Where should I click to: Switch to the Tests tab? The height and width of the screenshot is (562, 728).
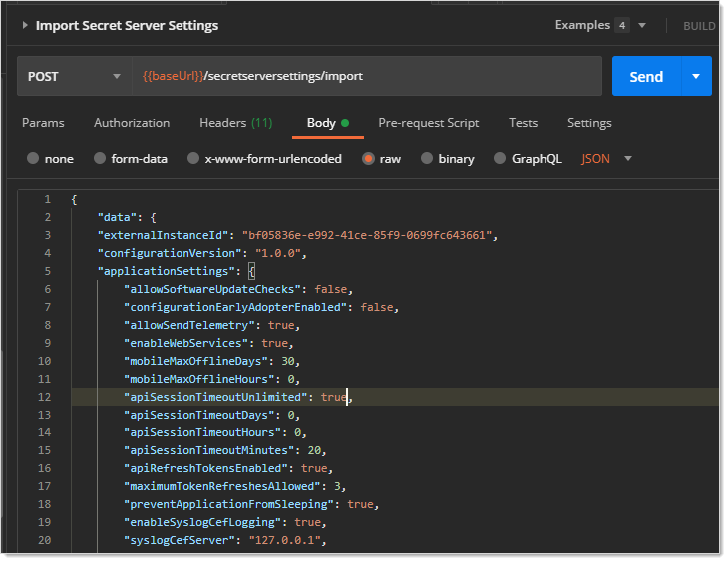coord(523,123)
